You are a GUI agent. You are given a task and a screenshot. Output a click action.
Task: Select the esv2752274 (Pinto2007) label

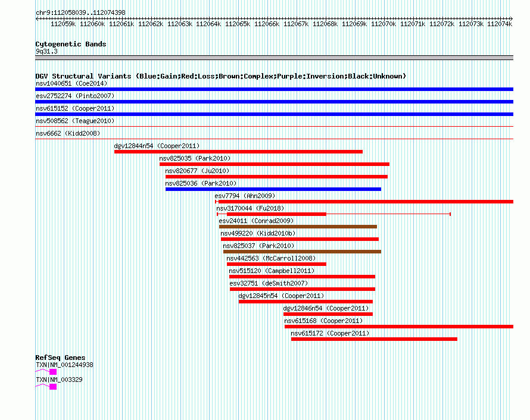tap(75, 96)
